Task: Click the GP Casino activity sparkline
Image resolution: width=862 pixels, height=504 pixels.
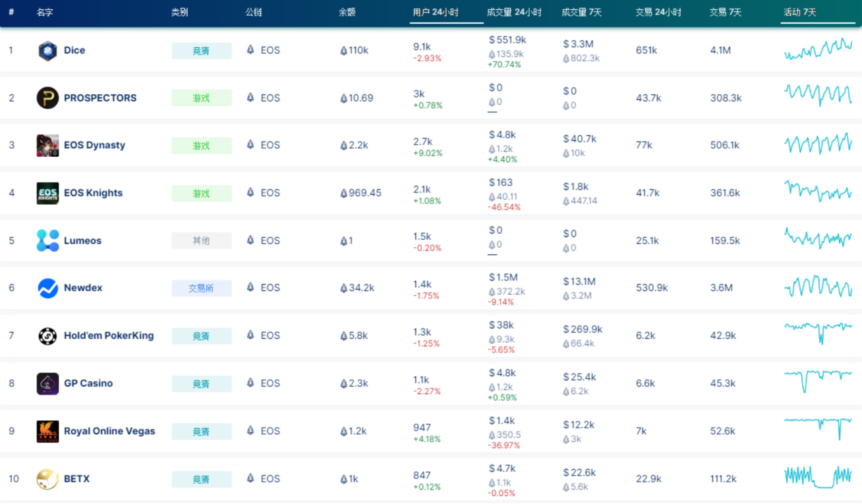Action: (818, 380)
